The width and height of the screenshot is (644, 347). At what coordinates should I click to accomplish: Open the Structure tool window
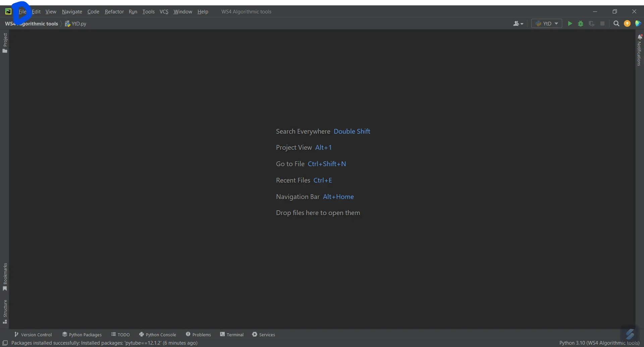5,311
